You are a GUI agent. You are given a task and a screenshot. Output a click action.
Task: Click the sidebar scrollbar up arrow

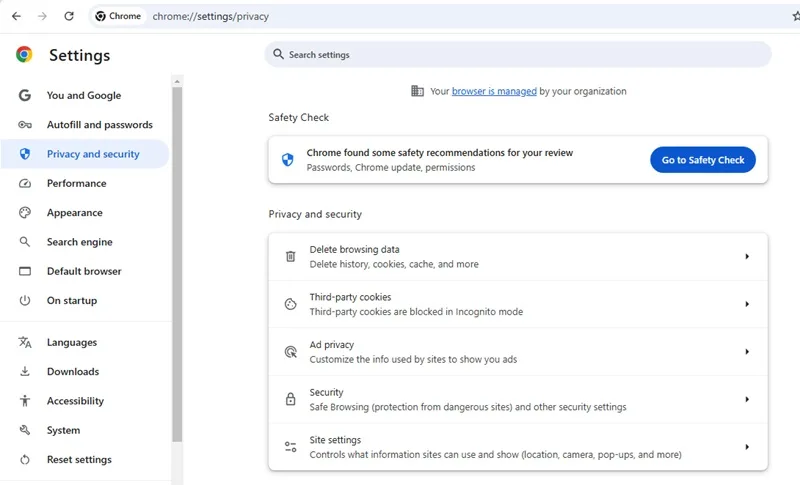177,82
